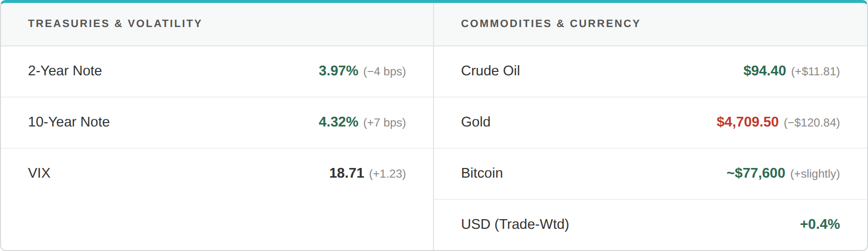868x251 pixels.
Task: Click the −$120.84 gold change
Action: [812, 123]
